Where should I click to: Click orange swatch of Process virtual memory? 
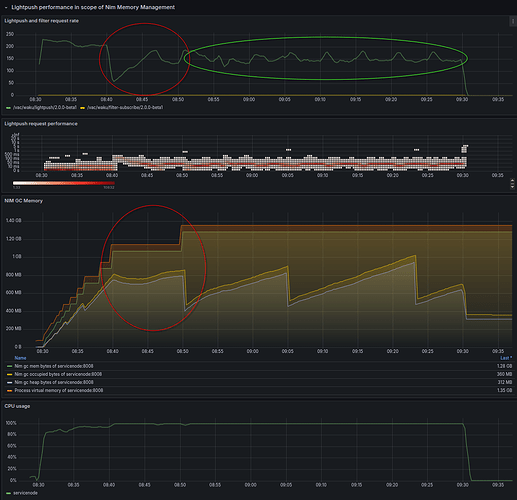point(9,390)
